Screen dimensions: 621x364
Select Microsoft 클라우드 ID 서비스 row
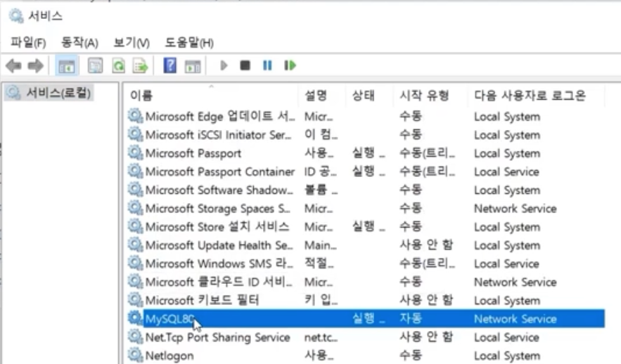coord(366,282)
